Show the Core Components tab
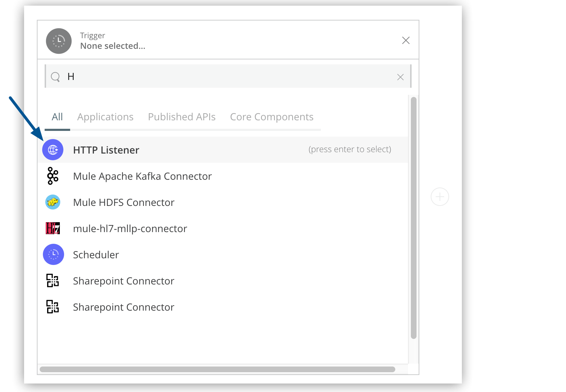Image resolution: width=566 pixels, height=392 pixels. (x=272, y=117)
